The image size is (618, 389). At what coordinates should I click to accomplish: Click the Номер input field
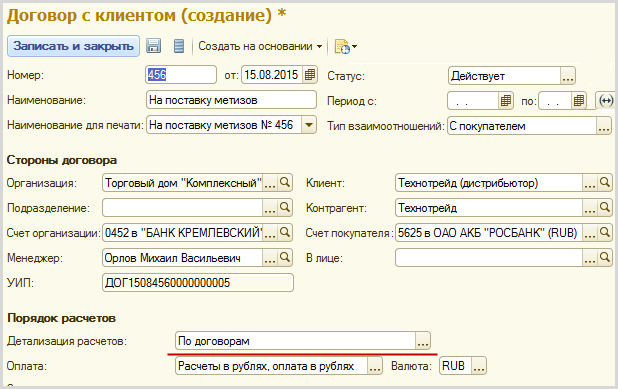(181, 74)
